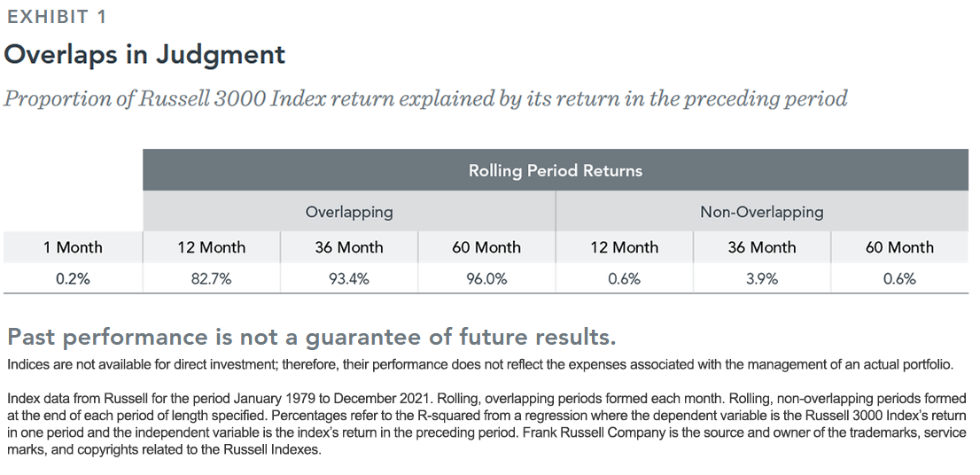Select the 96.0% value cell
980x475 pixels.
tap(486, 279)
